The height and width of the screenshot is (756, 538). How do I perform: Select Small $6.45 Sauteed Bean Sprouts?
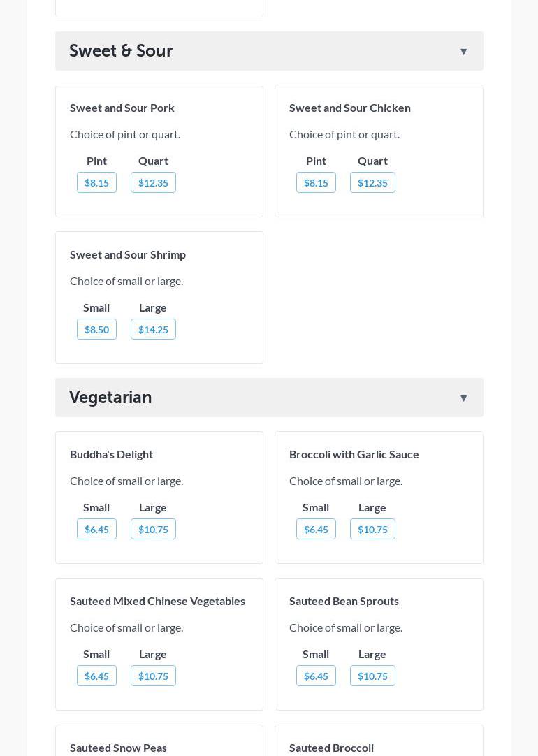pos(316,676)
